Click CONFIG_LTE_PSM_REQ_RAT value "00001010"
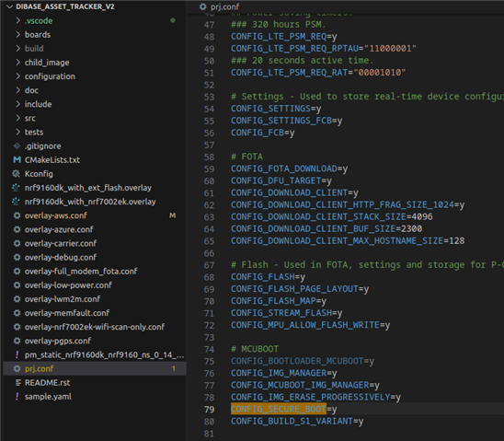The height and width of the screenshot is (441, 504). [x=379, y=73]
